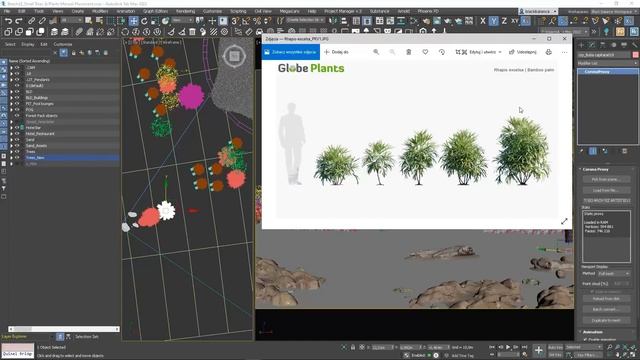This screenshot has height=360, width=640.
Task: Click the Load from file button
Action: [606, 190]
